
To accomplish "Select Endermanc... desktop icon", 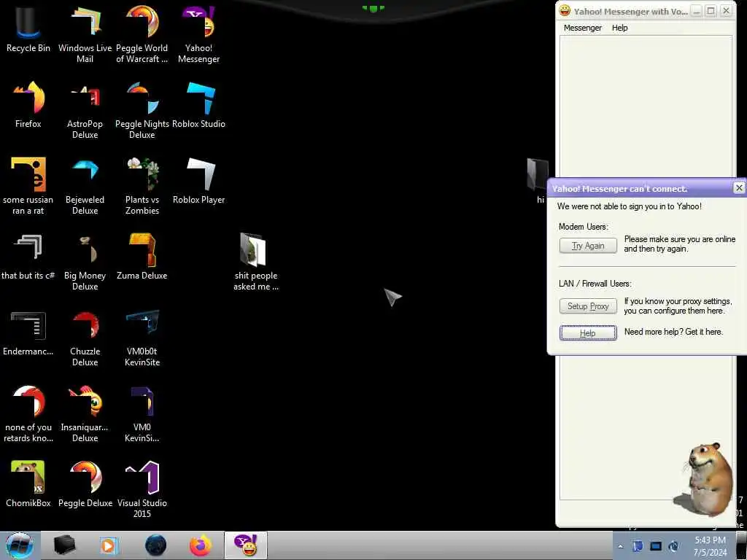I will pyautogui.click(x=28, y=332).
